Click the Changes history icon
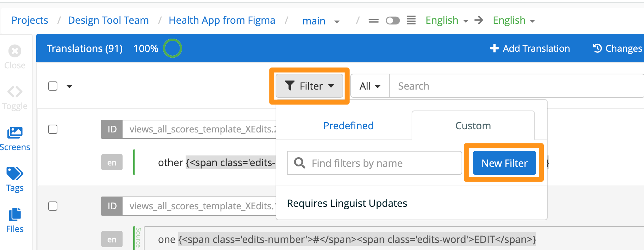Viewport: 644px width, 250px height. 598,48
